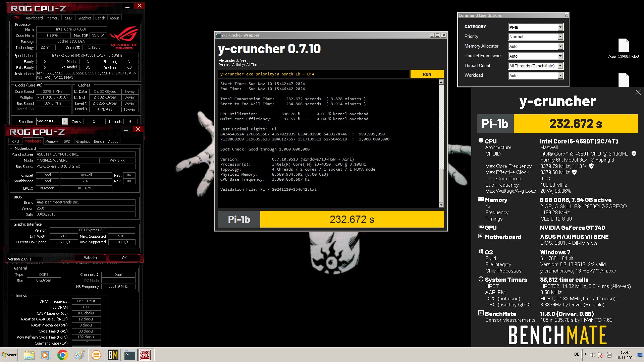Click the verified shield beside Max Core Frequency
The height and width of the screenshot is (362, 644).
point(591,166)
